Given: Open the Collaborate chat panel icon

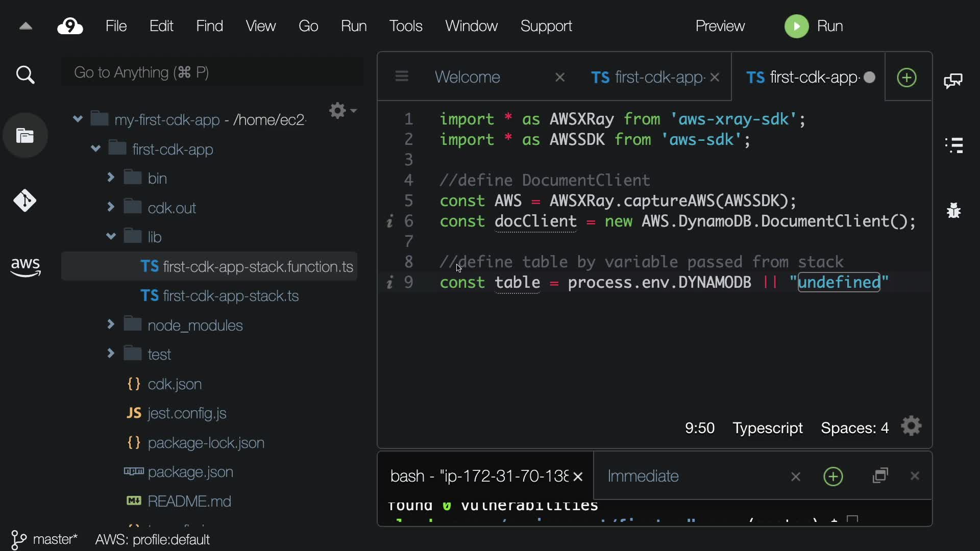Looking at the screenshot, I should [953, 81].
